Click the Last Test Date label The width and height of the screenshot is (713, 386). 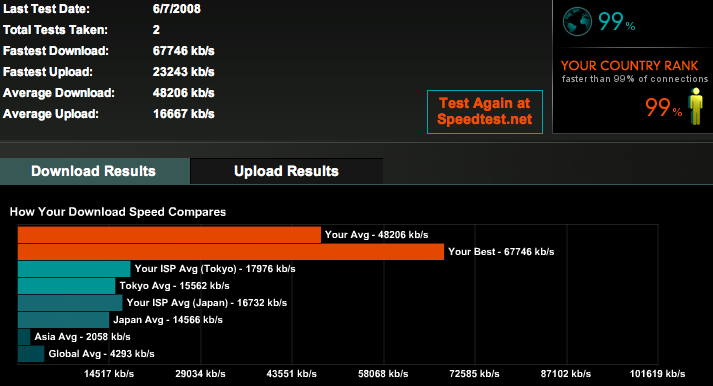(x=46, y=9)
